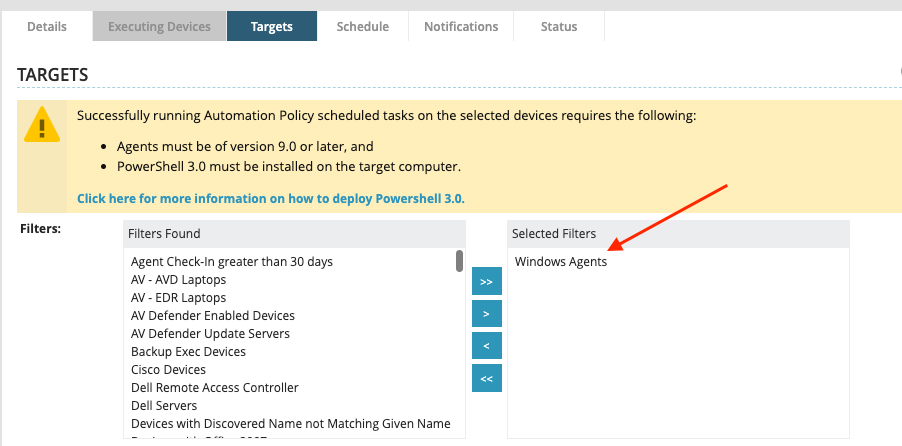Viewport: 902px width, 446px height.
Task: Select Windows Agents in Selected Filters
Action: coord(561,262)
